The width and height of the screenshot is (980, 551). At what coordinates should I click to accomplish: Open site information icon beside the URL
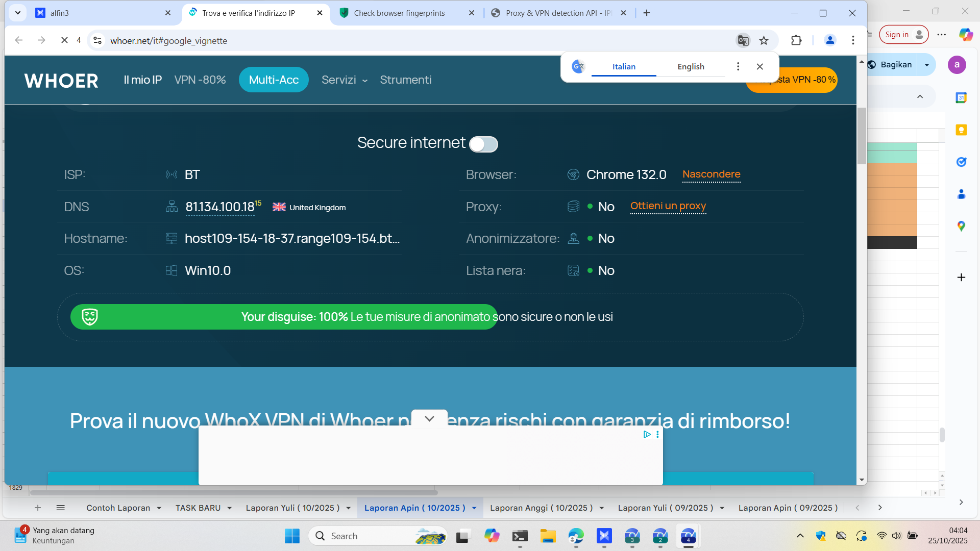click(x=97, y=40)
